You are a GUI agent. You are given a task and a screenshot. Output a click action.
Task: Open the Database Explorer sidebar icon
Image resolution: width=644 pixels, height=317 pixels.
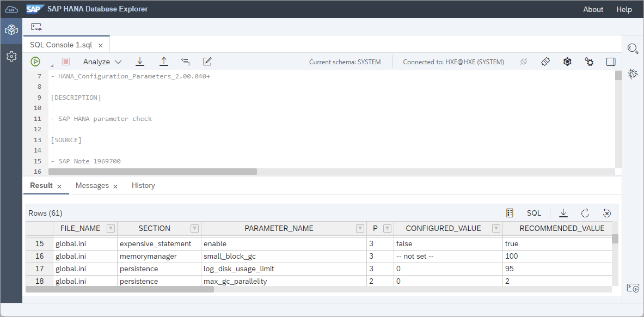click(x=11, y=30)
